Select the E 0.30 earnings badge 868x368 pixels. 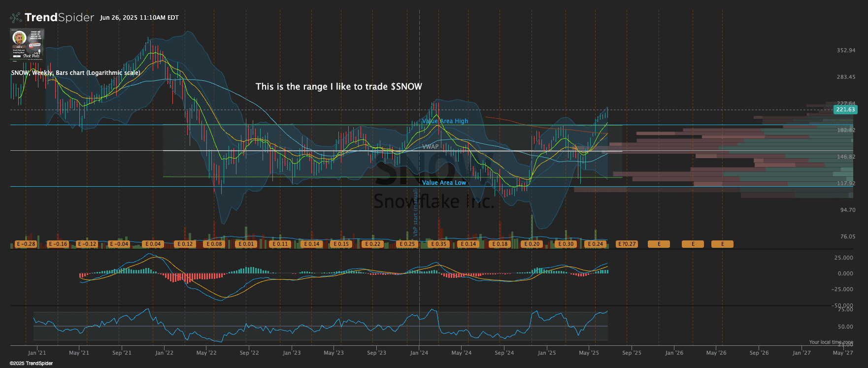[x=566, y=244]
